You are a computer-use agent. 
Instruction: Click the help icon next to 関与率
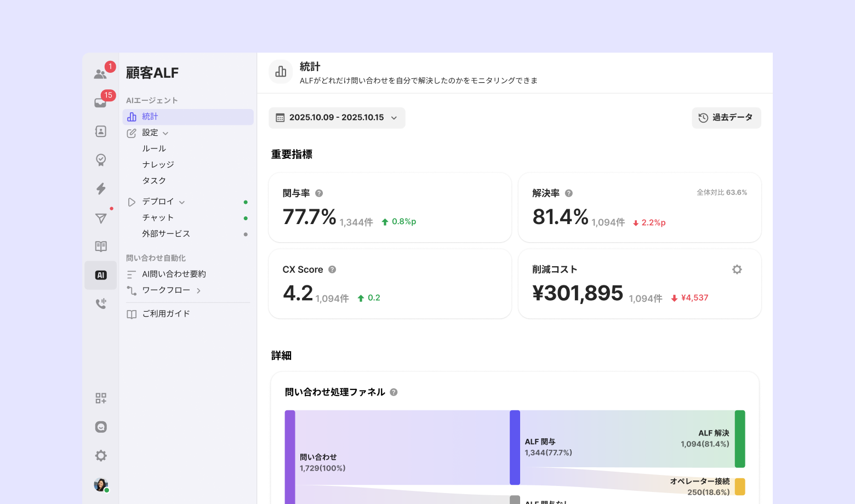click(319, 193)
